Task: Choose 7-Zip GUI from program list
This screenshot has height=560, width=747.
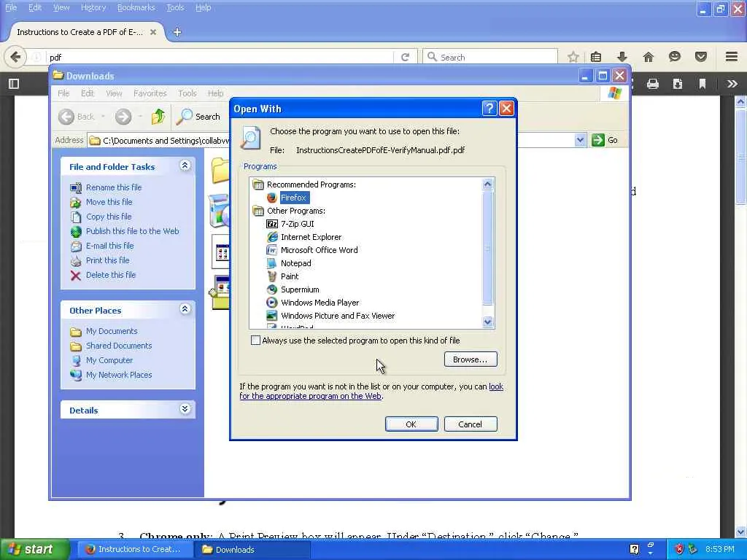Action: (x=298, y=224)
